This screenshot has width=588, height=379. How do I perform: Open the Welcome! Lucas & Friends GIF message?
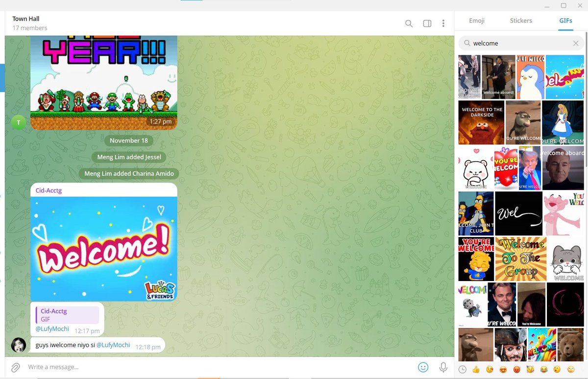click(x=104, y=249)
